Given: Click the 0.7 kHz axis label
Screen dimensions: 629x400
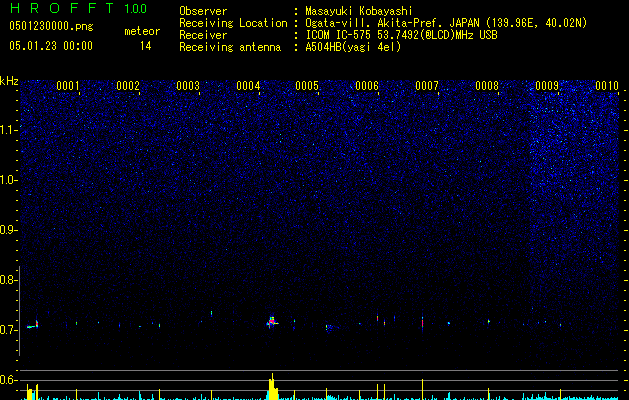Looking at the screenshot, I should point(8,330).
